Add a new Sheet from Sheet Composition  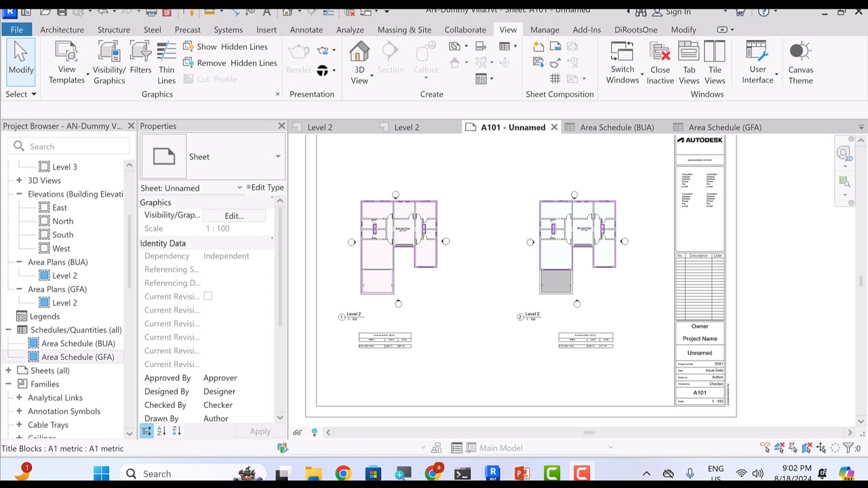(538, 46)
